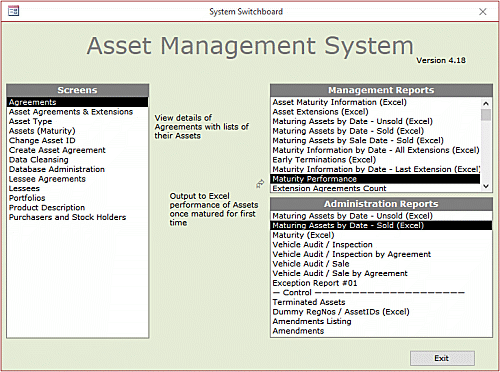Select Assets (Maturity) in Screens
The width and height of the screenshot is (500, 372).
click(x=77, y=131)
